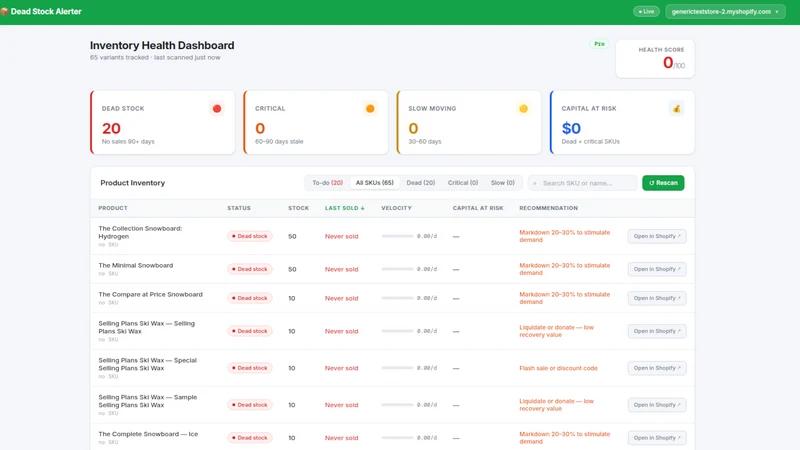The width and height of the screenshot is (800, 450).
Task: Open in Shopify for Sample Selling Plans Ski Wax
Action: (x=657, y=405)
